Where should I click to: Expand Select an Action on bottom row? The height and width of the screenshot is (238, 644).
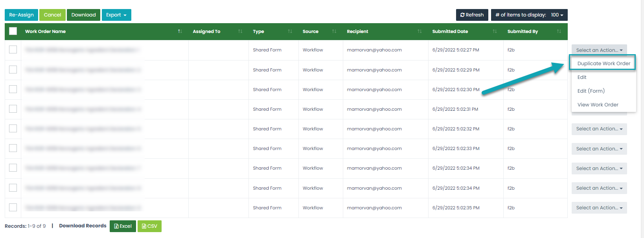[x=599, y=208]
